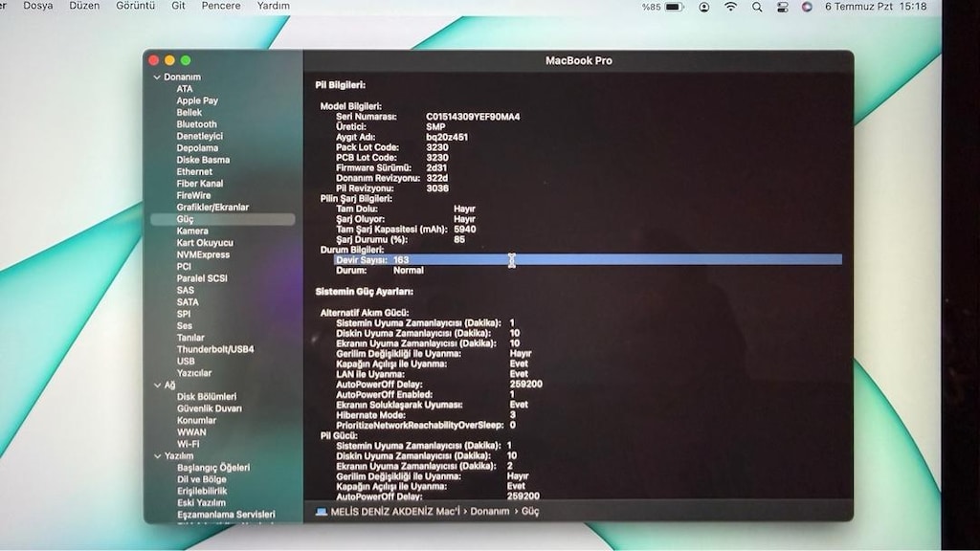Open the Git menu
The height and width of the screenshot is (551, 980).
[x=178, y=6]
